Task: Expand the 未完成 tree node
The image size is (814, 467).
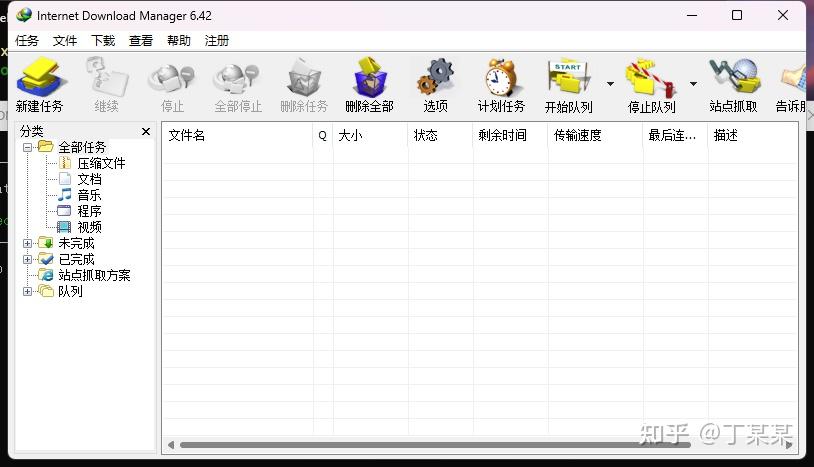Action: tap(28, 243)
